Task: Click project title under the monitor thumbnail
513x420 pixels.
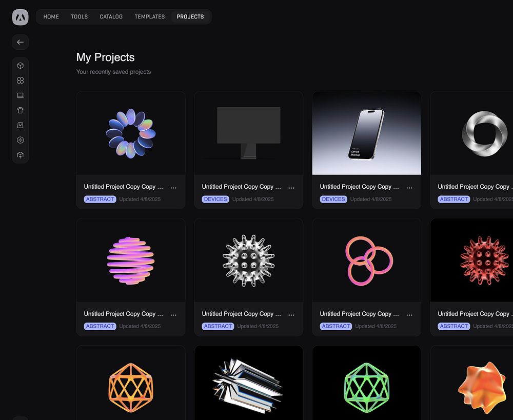Action: pos(242,187)
